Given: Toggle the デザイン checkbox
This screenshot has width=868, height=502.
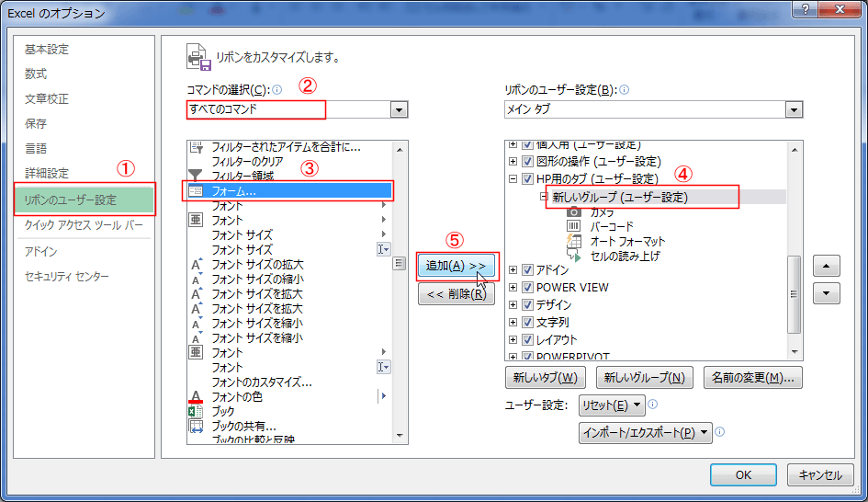Looking at the screenshot, I should (x=527, y=304).
